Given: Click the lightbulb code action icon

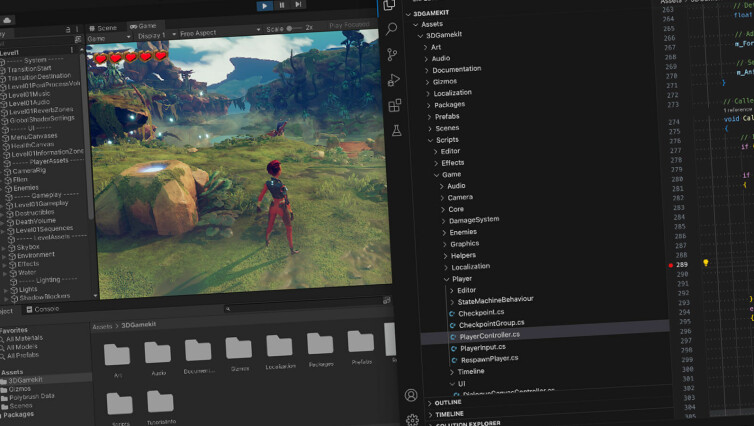Looking at the screenshot, I should point(705,263).
